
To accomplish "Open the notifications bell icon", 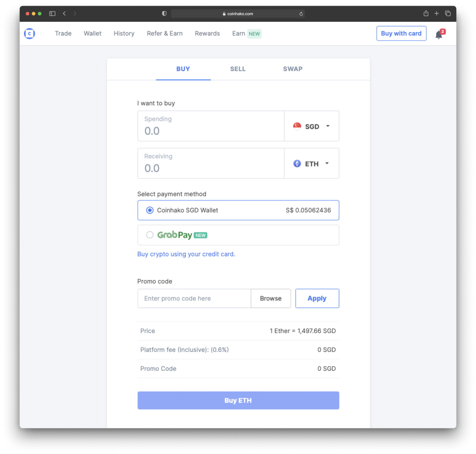I will coord(439,34).
